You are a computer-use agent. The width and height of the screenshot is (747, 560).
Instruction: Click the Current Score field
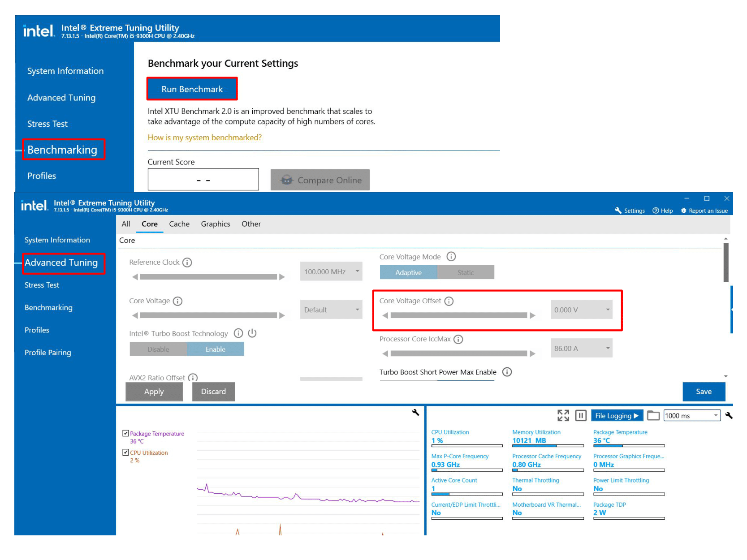coord(203,179)
